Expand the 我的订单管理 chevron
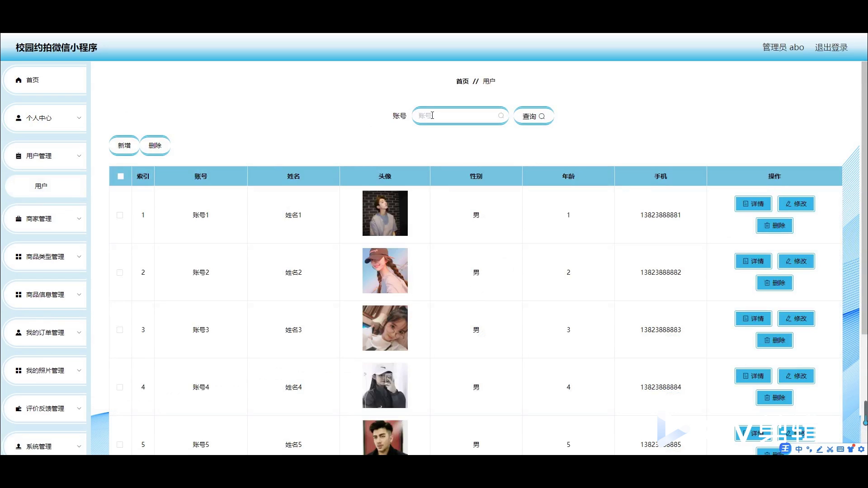Viewport: 868px width, 488px height. click(x=79, y=333)
